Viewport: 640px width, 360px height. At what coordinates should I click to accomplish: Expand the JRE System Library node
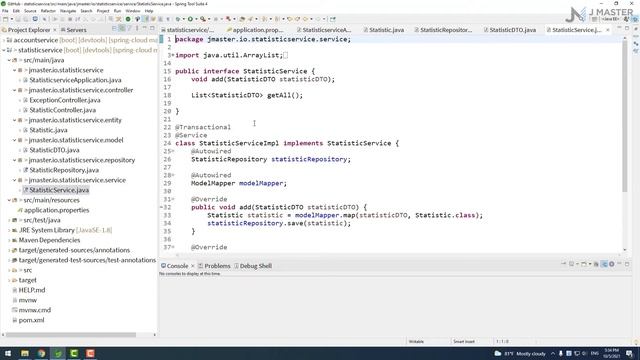click(9, 230)
